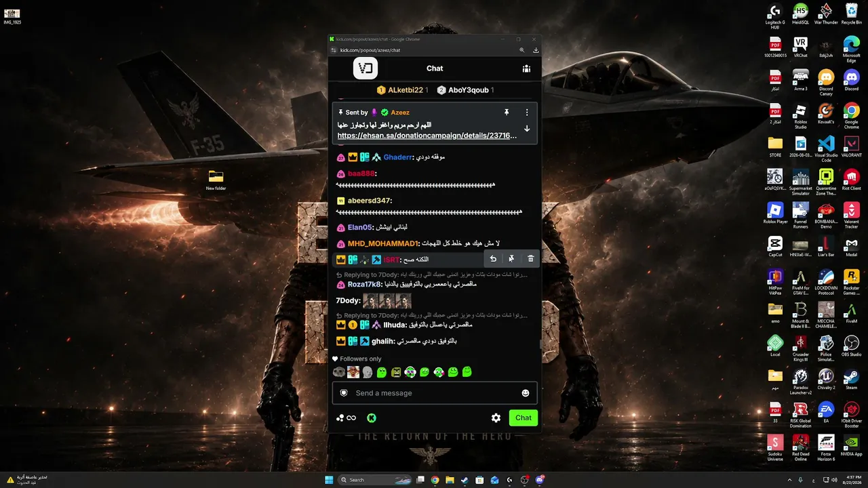868x488 pixels.
Task: Click top gifter ALketbi22
Action: pyautogui.click(x=406, y=90)
